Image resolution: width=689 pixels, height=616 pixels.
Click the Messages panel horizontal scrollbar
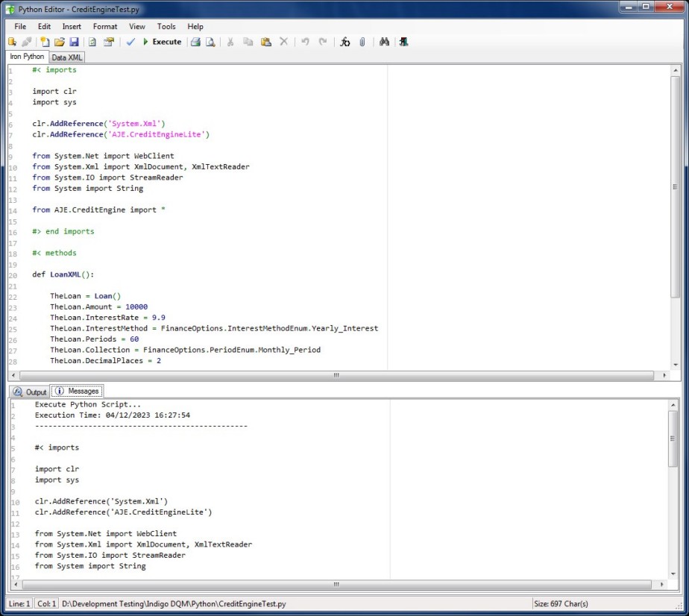(336, 584)
